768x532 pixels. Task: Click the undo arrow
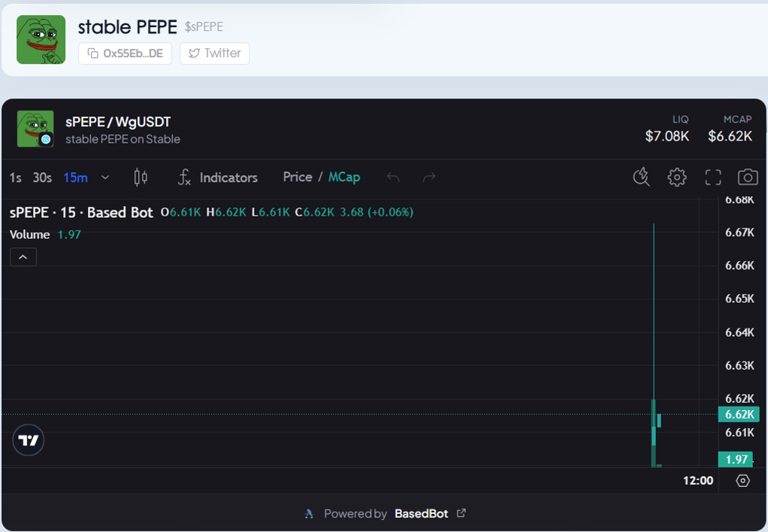point(393,177)
